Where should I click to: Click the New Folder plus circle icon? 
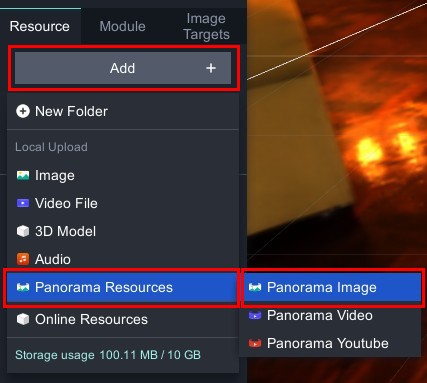pos(23,111)
